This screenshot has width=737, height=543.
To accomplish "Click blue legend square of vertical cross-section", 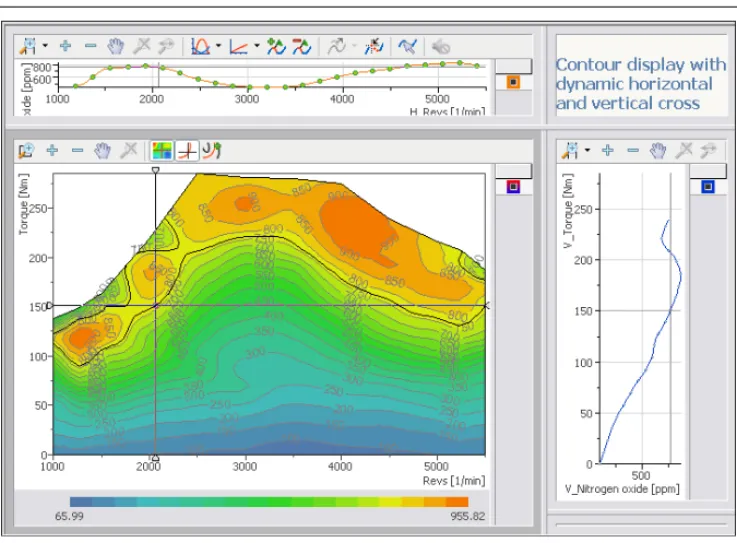I will click(708, 187).
